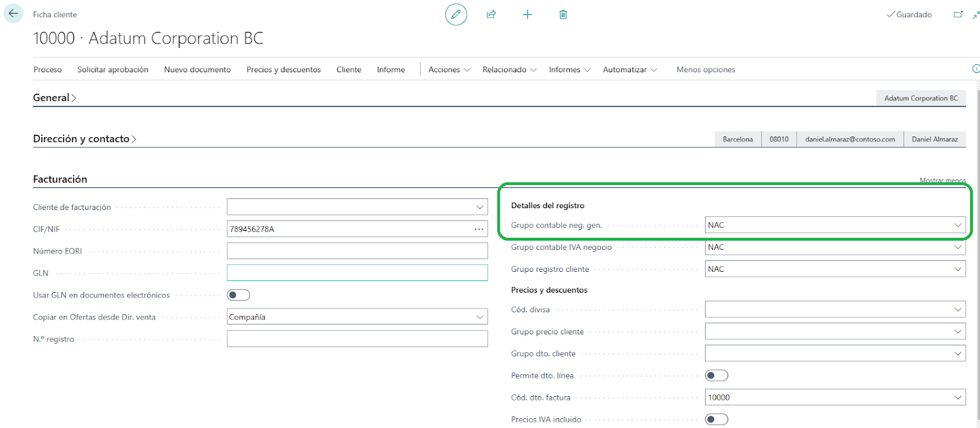The image size is (980, 428).
Task: Click the Ficha cliente caption
Action: click(55, 15)
